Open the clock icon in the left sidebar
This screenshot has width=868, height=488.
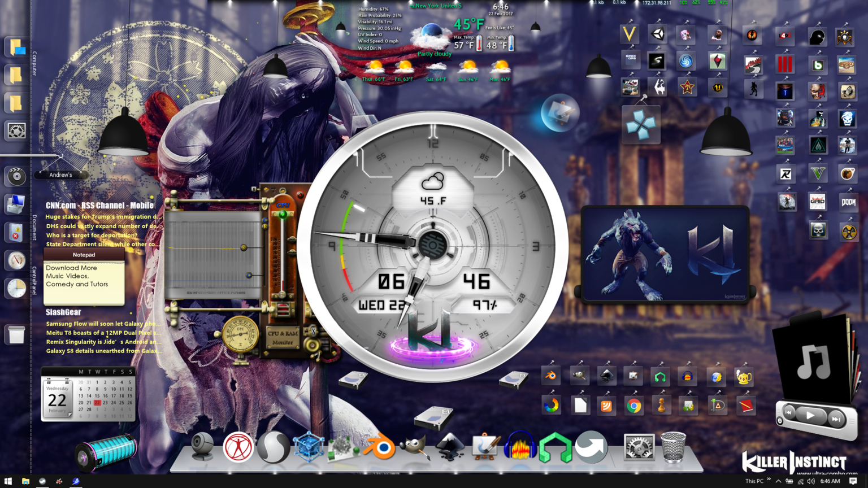16,288
